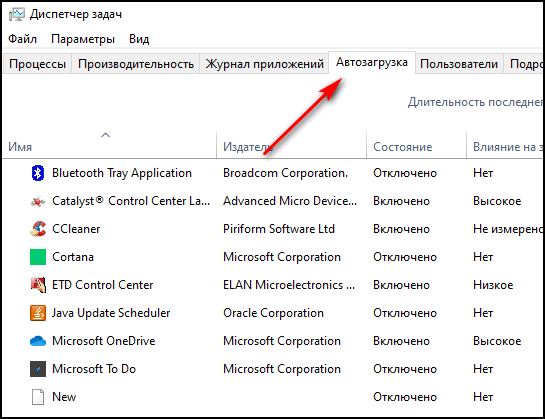The image size is (545, 419).
Task: Select the Microsoft OneDrive entry name
Action: coord(104,341)
